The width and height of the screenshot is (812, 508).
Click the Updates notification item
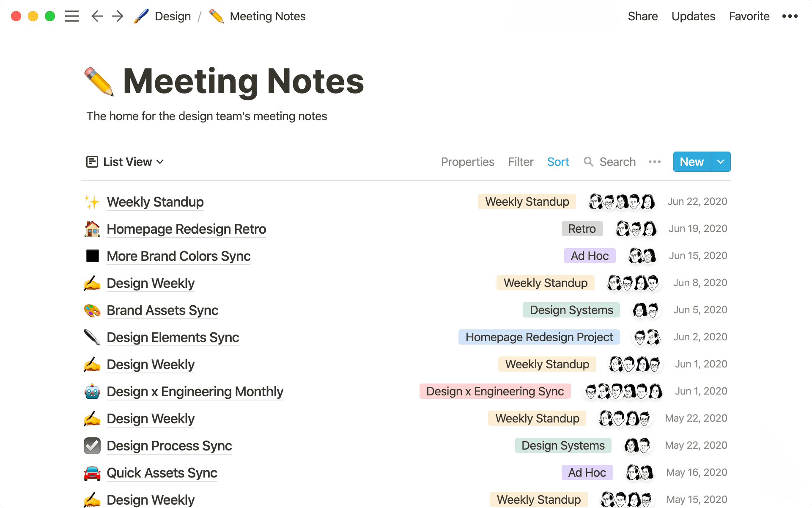tap(693, 16)
